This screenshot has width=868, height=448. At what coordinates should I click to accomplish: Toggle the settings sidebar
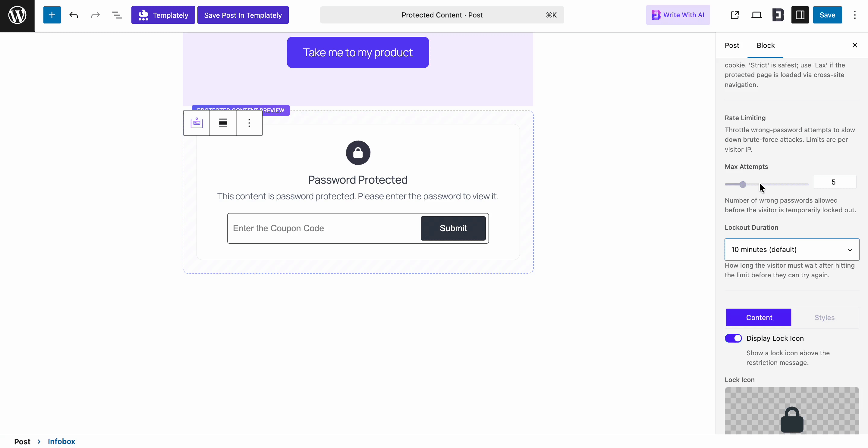coord(800,15)
